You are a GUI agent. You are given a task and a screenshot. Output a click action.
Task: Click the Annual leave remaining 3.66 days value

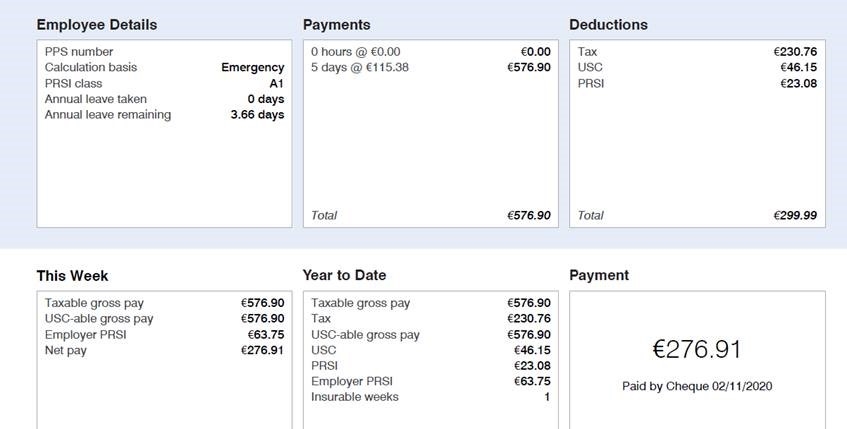[x=257, y=115]
